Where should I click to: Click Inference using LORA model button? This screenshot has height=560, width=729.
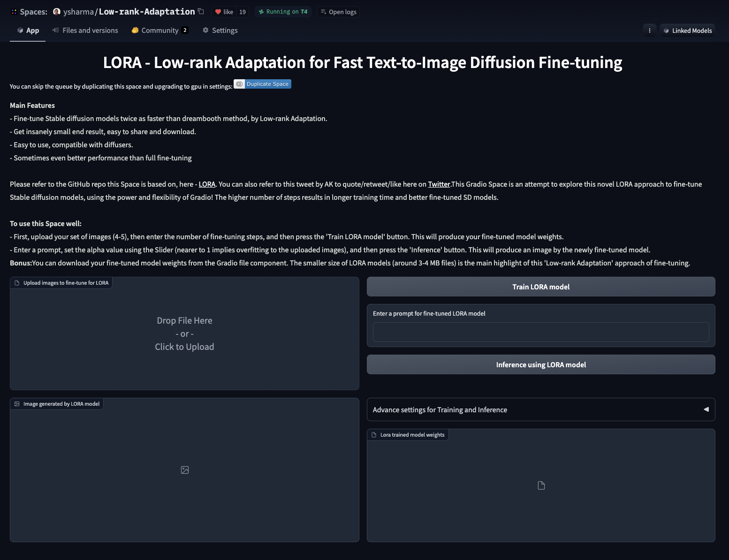pos(540,364)
